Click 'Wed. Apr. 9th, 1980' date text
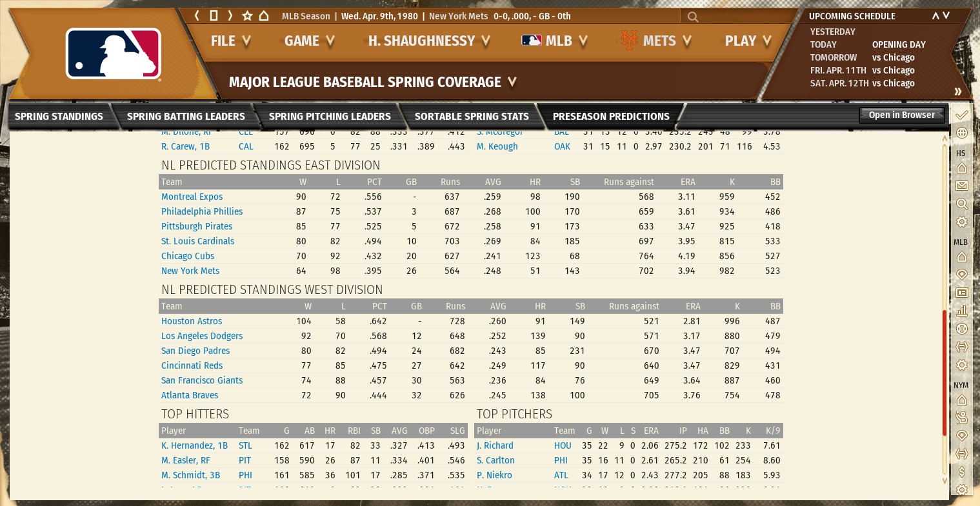The width and height of the screenshot is (980, 506). 379,16
